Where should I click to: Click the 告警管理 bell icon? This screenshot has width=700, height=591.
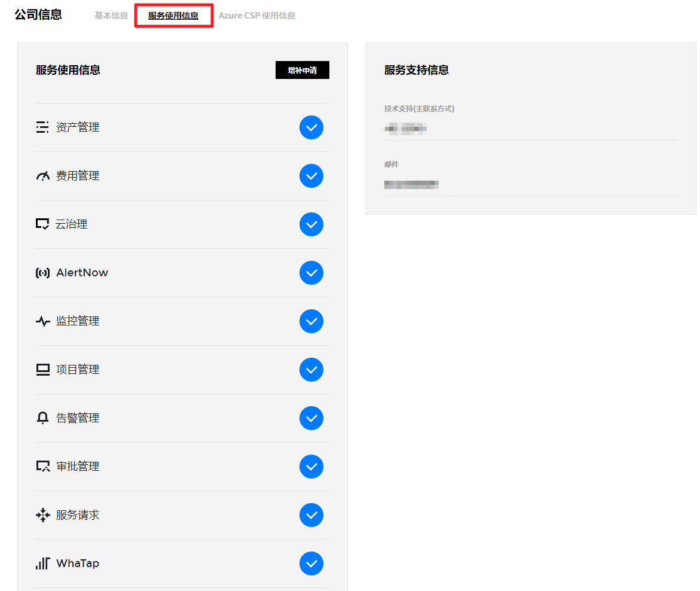click(x=42, y=418)
